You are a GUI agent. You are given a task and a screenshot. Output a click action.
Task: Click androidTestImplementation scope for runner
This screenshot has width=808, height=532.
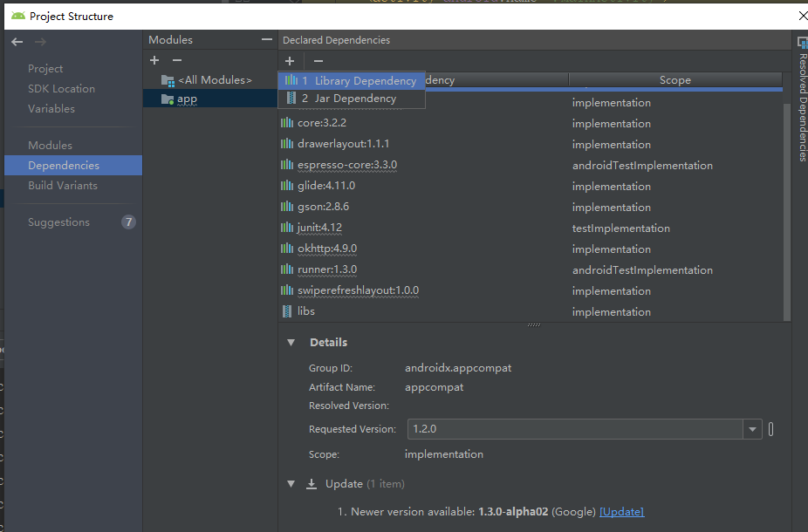(642, 269)
